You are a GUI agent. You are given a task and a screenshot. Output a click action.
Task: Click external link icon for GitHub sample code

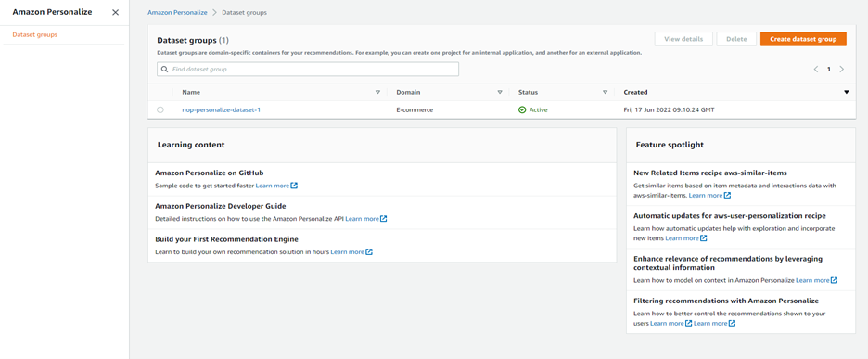294,186
